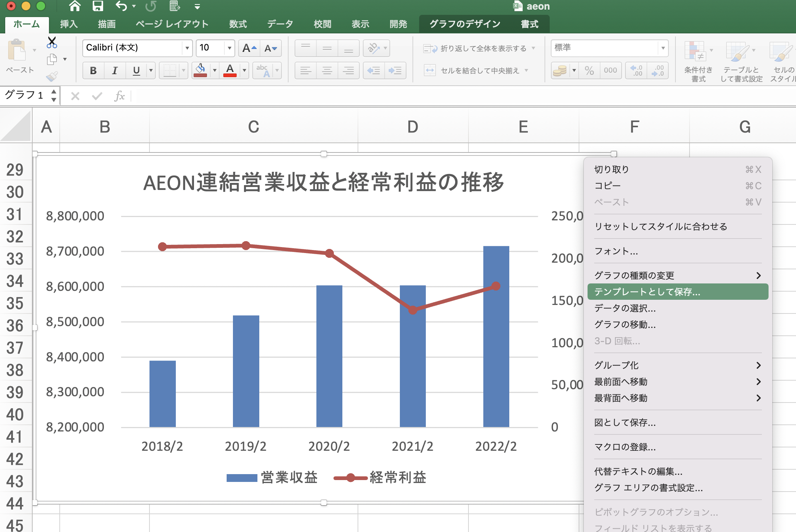Screen dimensions: 796x532
Task: Click the Home icon in title bar
Action: [x=75, y=6]
